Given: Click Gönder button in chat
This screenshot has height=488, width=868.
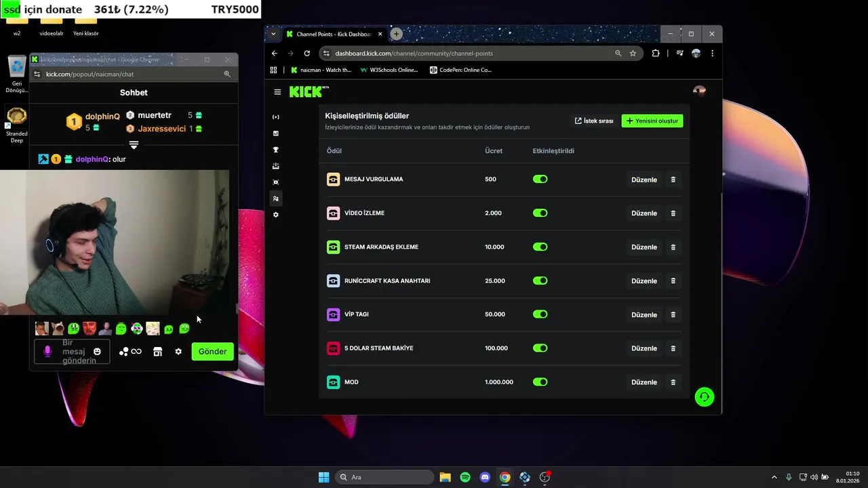Looking at the screenshot, I should 212,351.
